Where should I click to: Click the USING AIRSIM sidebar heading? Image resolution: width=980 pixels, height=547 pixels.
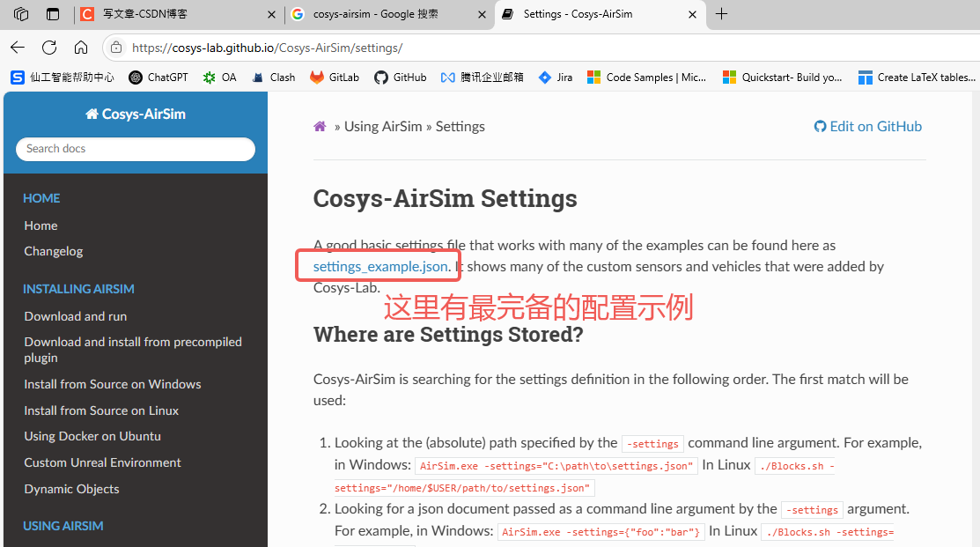[63, 526]
